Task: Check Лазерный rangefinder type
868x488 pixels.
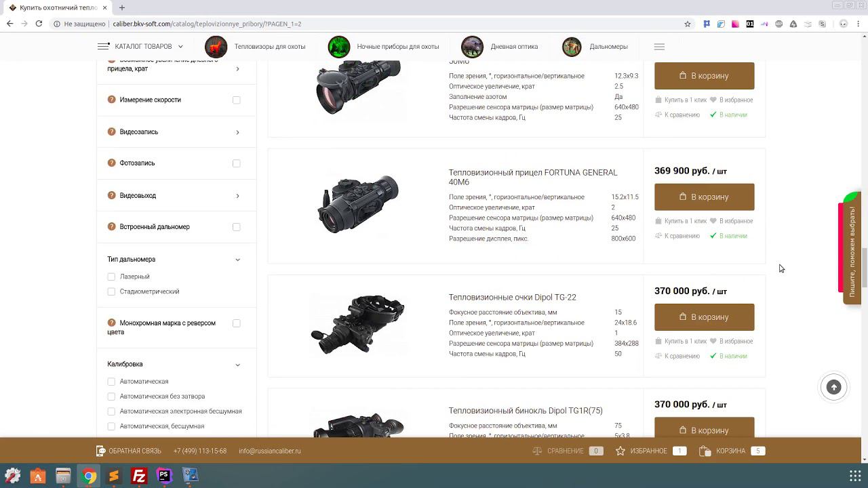Action: point(111,277)
